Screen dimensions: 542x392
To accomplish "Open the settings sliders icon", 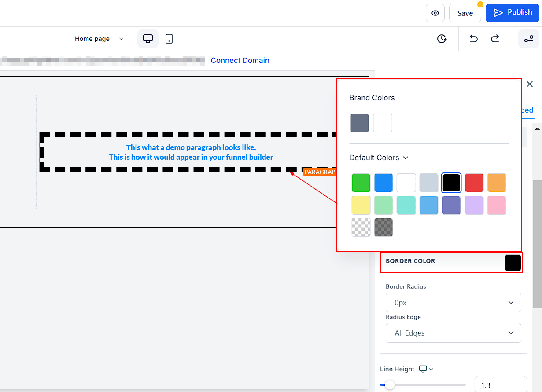I will tap(528, 39).
